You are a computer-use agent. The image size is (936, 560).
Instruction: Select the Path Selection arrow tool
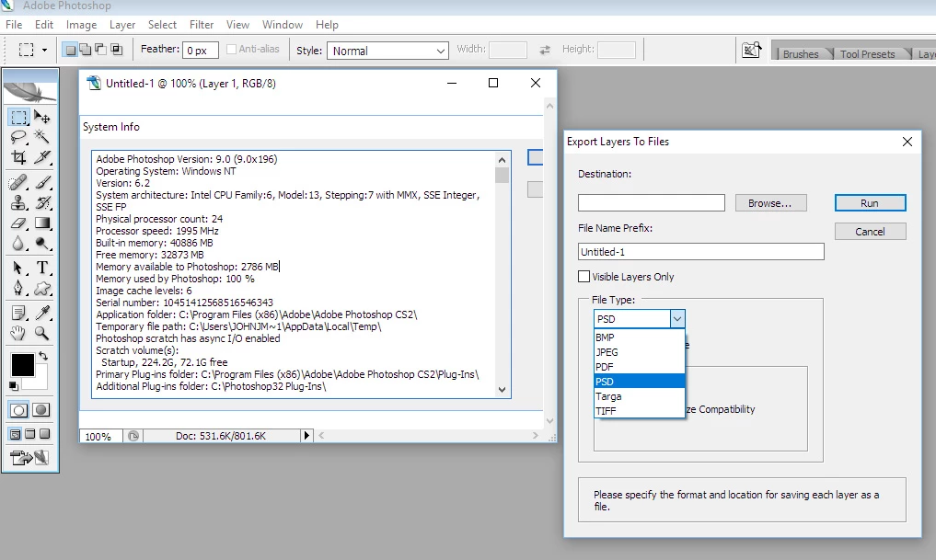click(x=18, y=268)
